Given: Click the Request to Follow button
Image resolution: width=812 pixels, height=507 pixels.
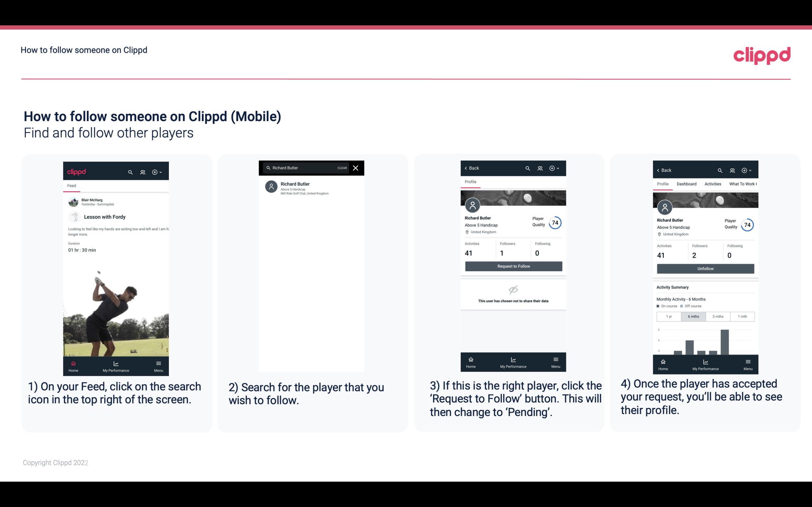Looking at the screenshot, I should (x=513, y=266).
